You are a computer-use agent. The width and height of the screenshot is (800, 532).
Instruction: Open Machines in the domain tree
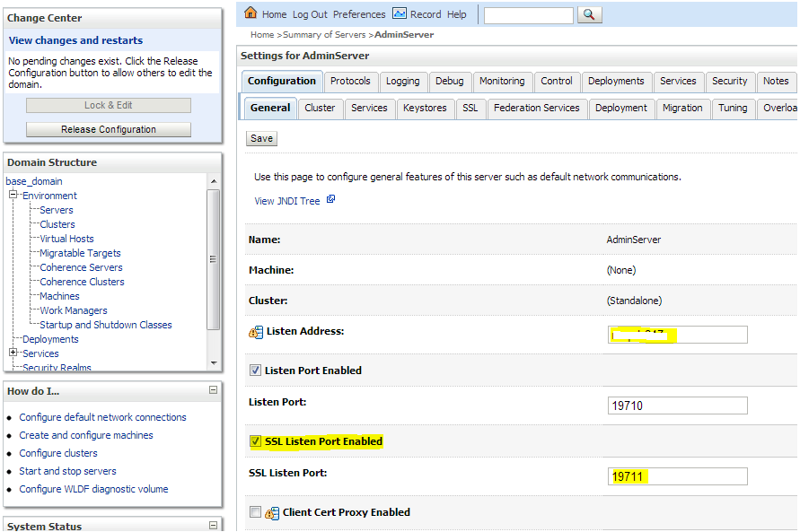click(59, 296)
